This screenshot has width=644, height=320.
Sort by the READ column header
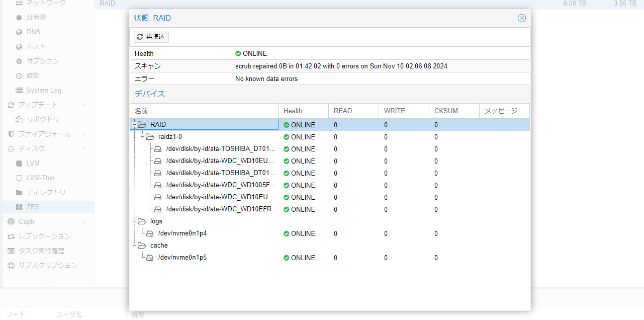353,111
